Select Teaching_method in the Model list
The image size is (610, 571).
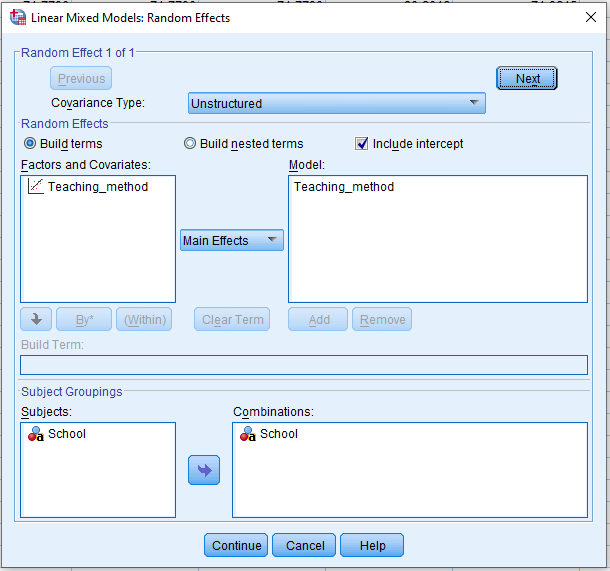click(x=344, y=187)
